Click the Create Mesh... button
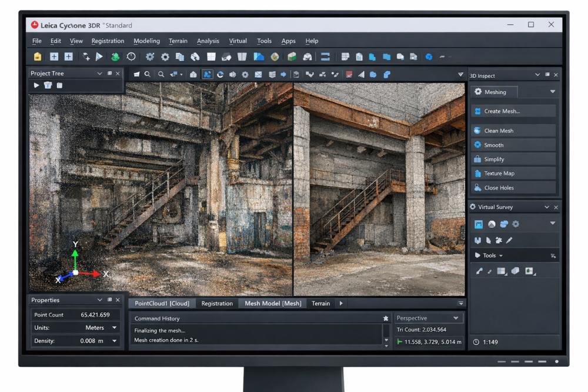Screen dimensions: 588x392 coord(513,111)
